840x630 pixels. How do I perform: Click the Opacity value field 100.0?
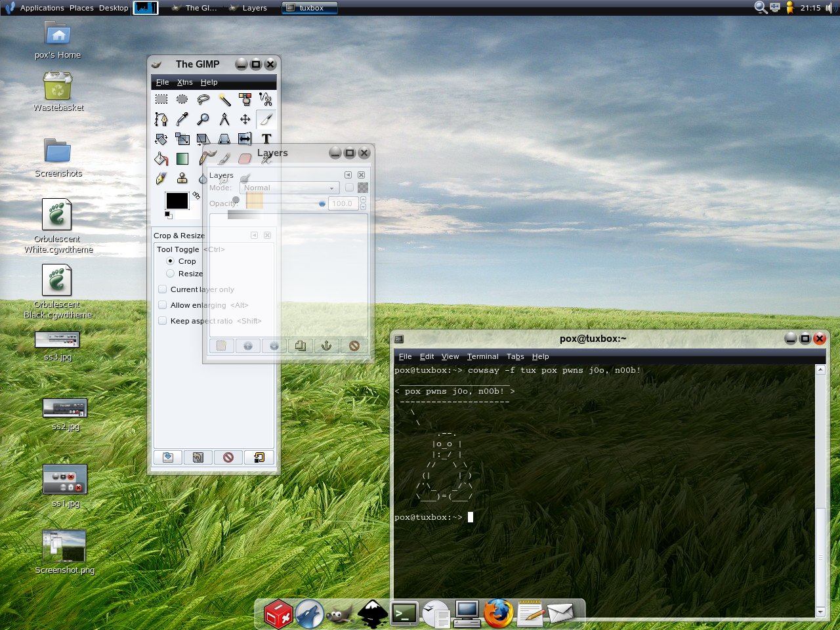pyautogui.click(x=343, y=203)
